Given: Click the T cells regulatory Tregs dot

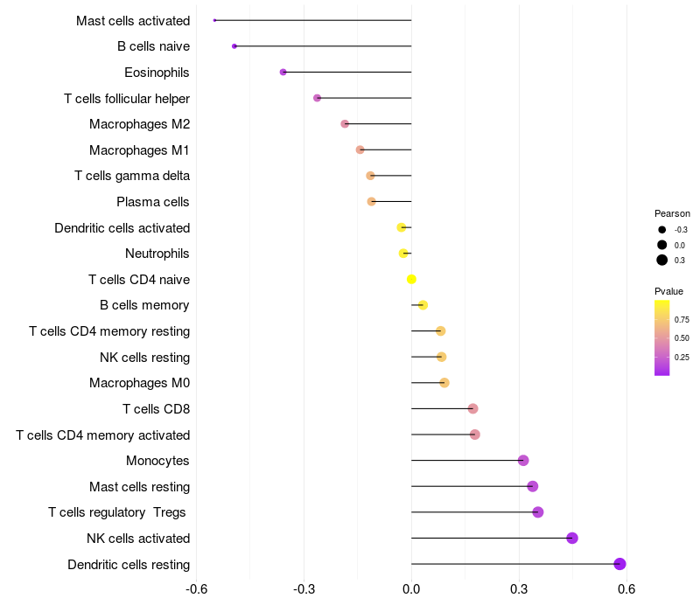Looking at the screenshot, I should [x=537, y=512].
